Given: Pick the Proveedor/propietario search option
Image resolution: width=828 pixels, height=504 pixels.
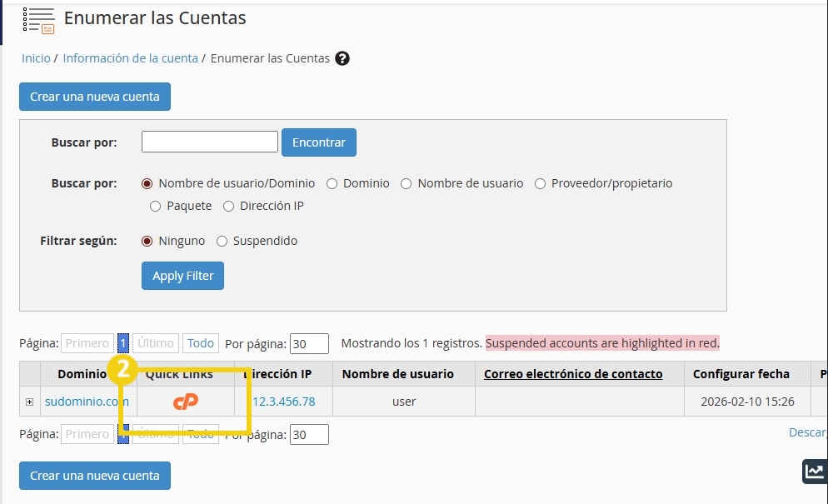Looking at the screenshot, I should 540,183.
